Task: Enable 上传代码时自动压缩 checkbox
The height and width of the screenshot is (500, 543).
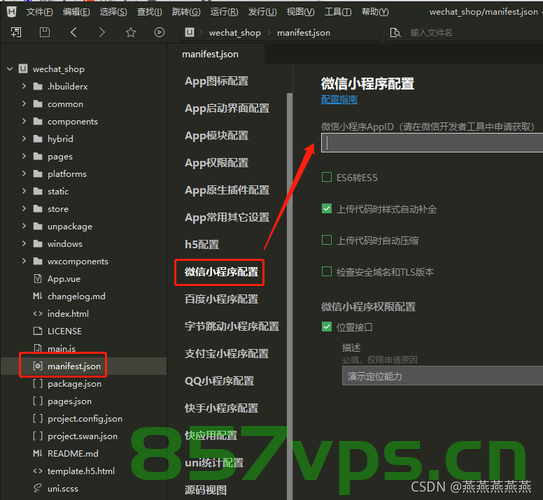Action: coord(327,240)
